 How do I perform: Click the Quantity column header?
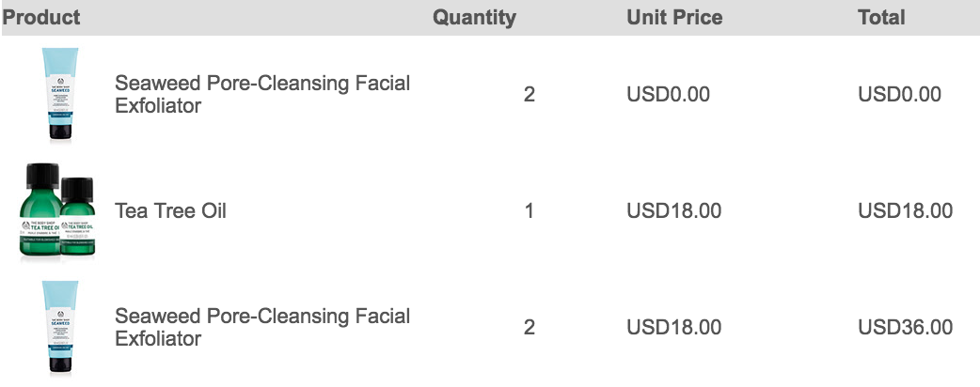tap(474, 17)
